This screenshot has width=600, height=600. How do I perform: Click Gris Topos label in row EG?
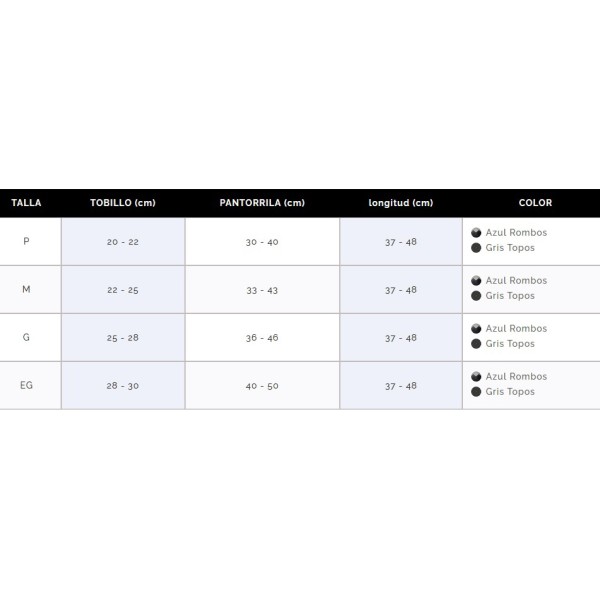pos(510,392)
